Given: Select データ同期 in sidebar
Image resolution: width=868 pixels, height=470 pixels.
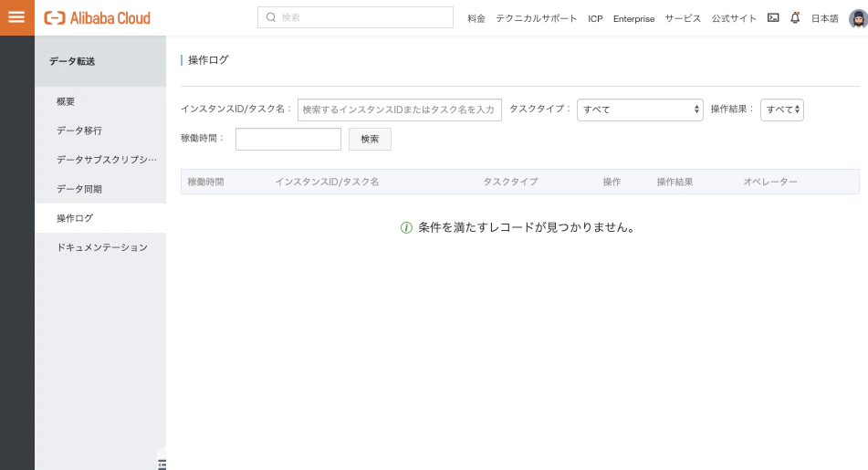Looking at the screenshot, I should [100, 189].
